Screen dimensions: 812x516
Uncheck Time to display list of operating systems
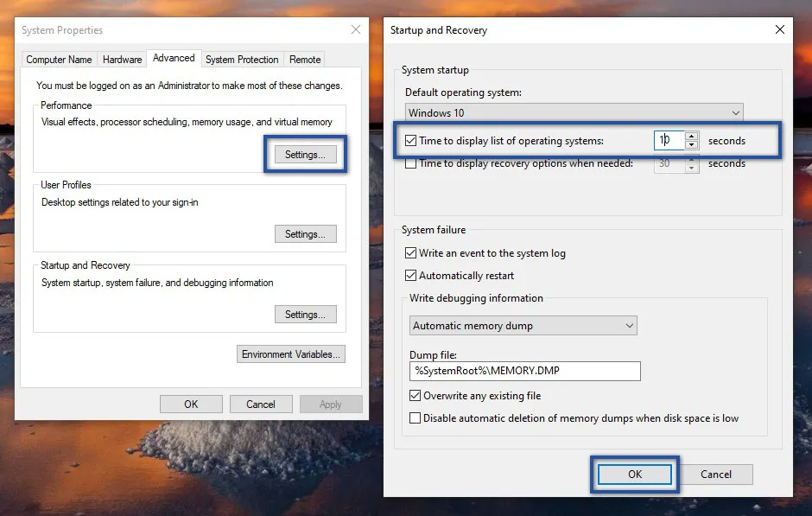[x=410, y=140]
